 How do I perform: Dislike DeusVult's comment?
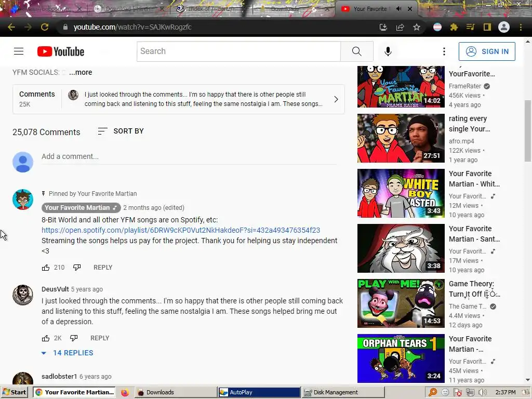74,338
